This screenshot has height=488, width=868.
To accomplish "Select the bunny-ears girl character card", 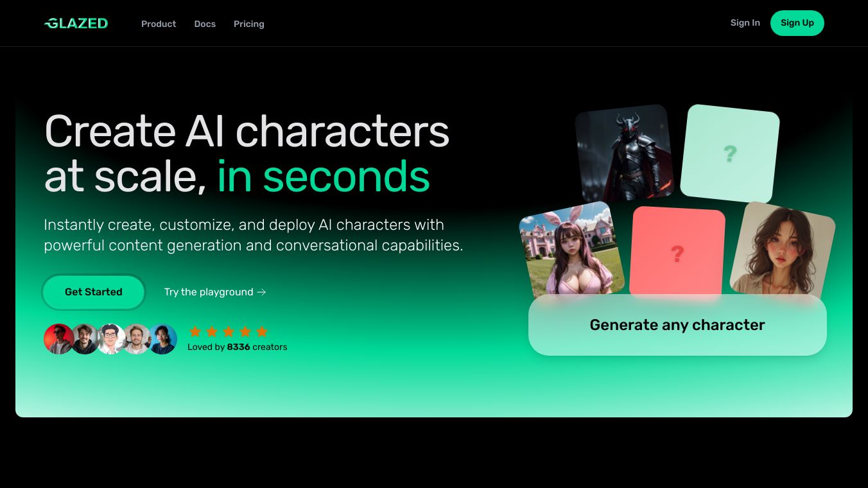I will coord(573,252).
